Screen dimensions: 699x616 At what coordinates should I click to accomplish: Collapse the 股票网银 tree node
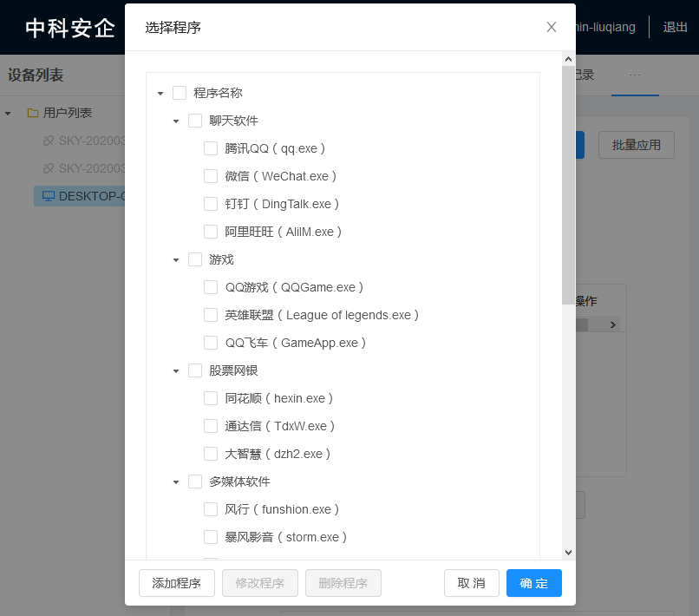coord(176,370)
